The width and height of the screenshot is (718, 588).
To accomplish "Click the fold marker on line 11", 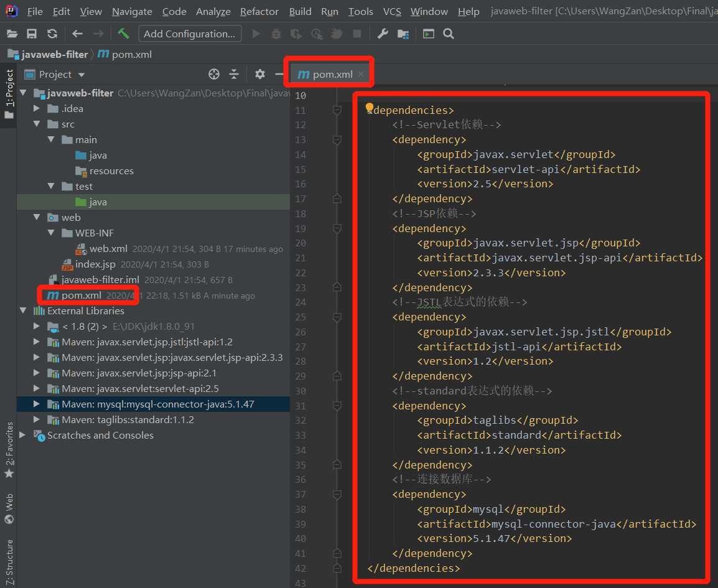I will (337, 110).
